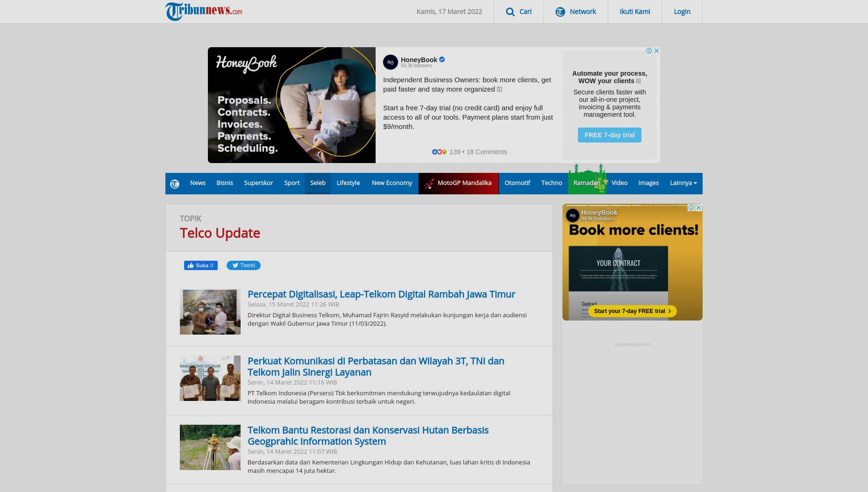Go to the Superskor section
This screenshot has height=492, width=868.
coord(258,183)
